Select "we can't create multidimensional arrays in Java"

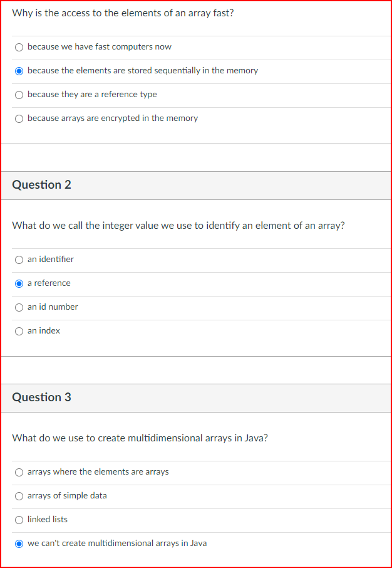(19, 544)
